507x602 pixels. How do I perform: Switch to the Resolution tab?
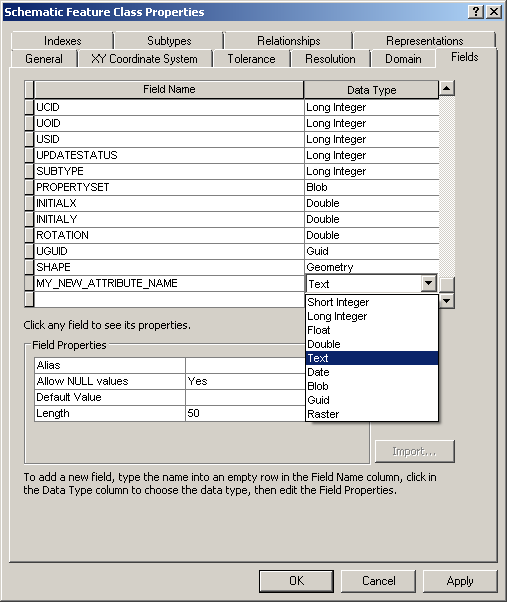(x=330, y=59)
